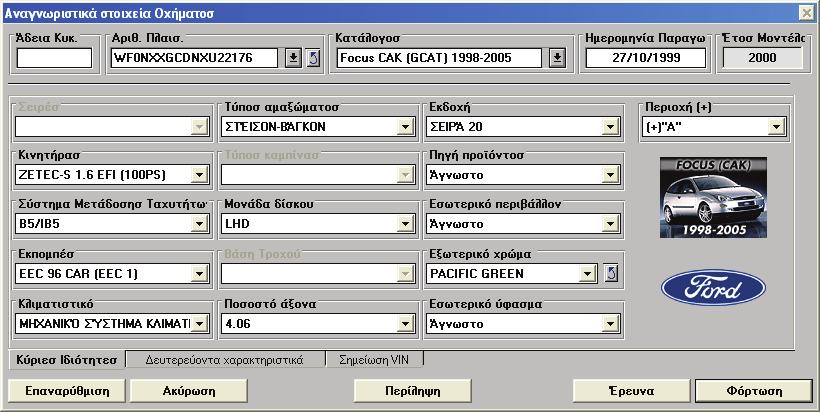Expand the Εκδοχή ΣΕΙΡΆ 20 dropdown
820x412 pixels.
tap(610, 127)
